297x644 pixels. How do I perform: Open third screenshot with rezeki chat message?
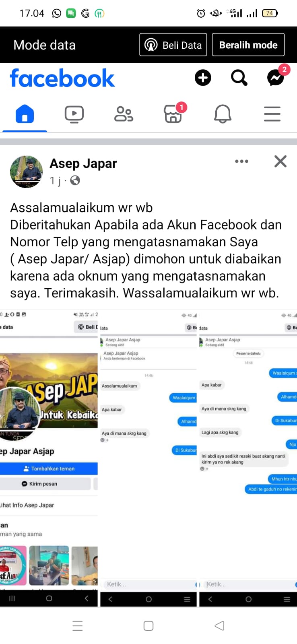(x=248, y=458)
